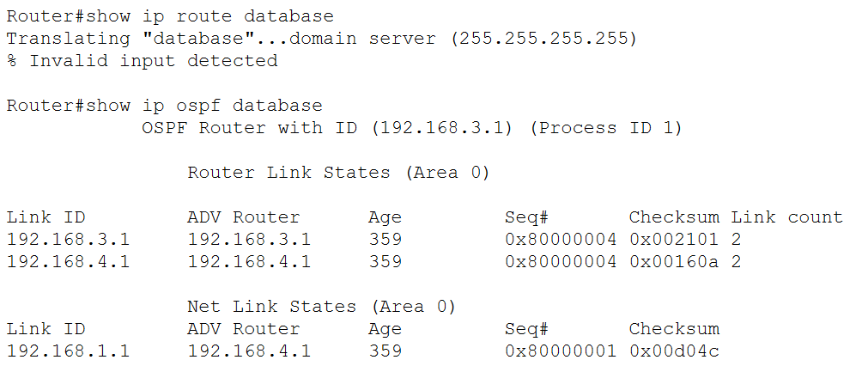The width and height of the screenshot is (868, 366).
Task: Click checksum value 0x00160a
Action: [x=674, y=261]
